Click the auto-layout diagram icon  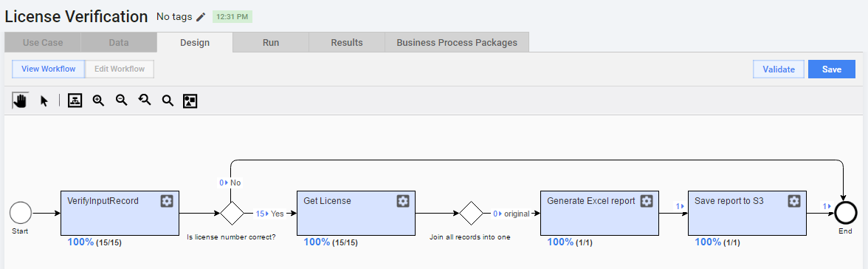[x=75, y=101]
